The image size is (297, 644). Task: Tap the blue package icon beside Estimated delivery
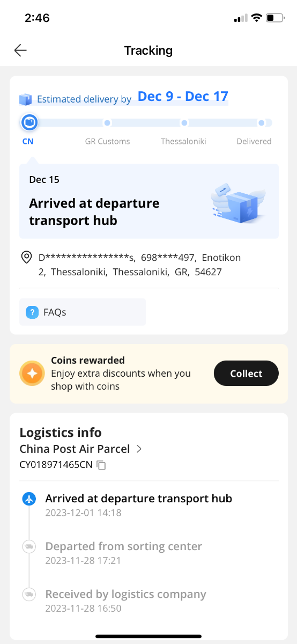pos(25,99)
